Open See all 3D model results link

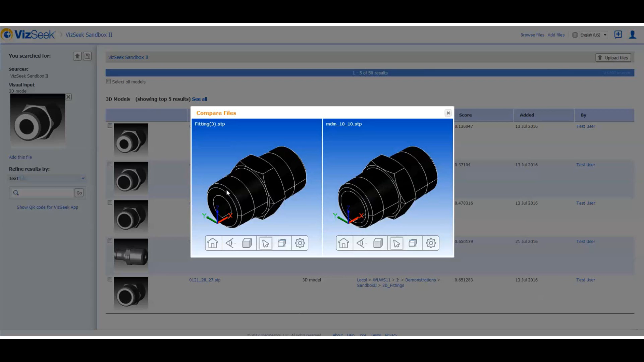200,99
